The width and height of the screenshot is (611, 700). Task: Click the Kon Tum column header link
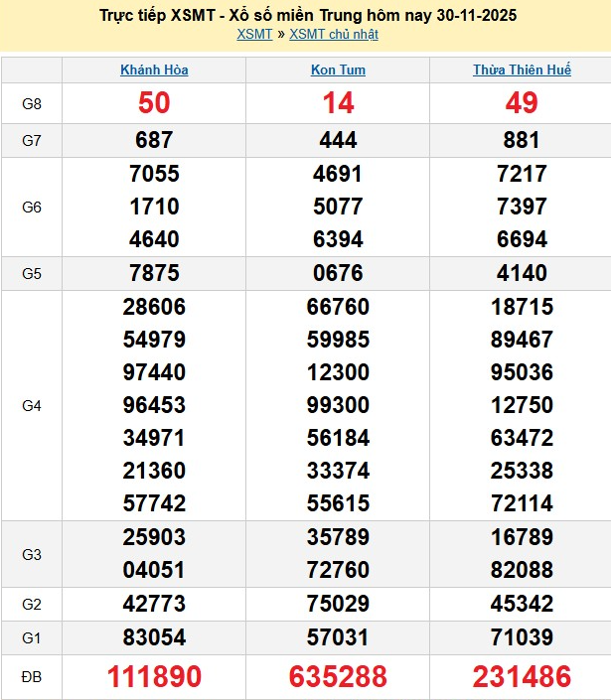(338, 70)
